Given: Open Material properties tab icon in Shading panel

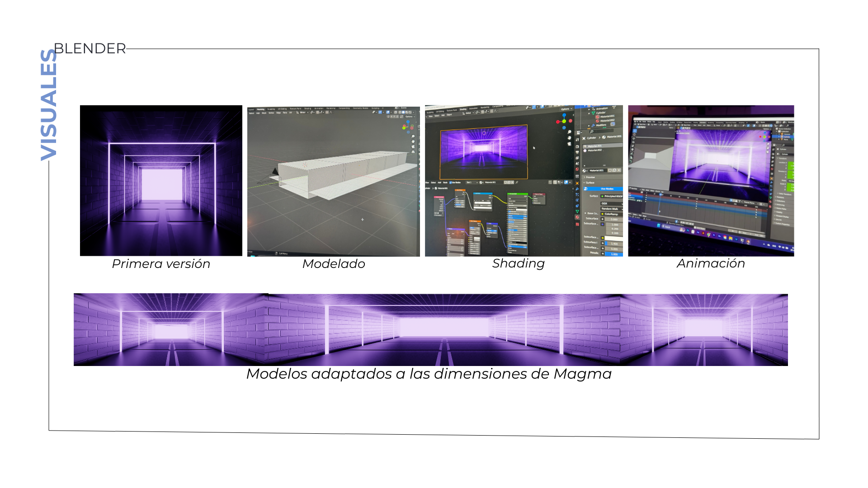Looking at the screenshot, I should click(577, 217).
